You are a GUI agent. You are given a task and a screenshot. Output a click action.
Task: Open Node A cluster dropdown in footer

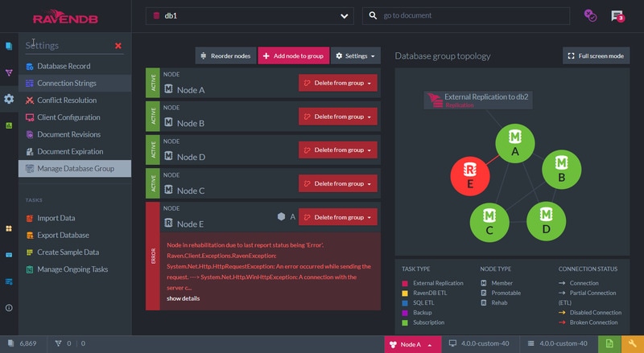412,344
